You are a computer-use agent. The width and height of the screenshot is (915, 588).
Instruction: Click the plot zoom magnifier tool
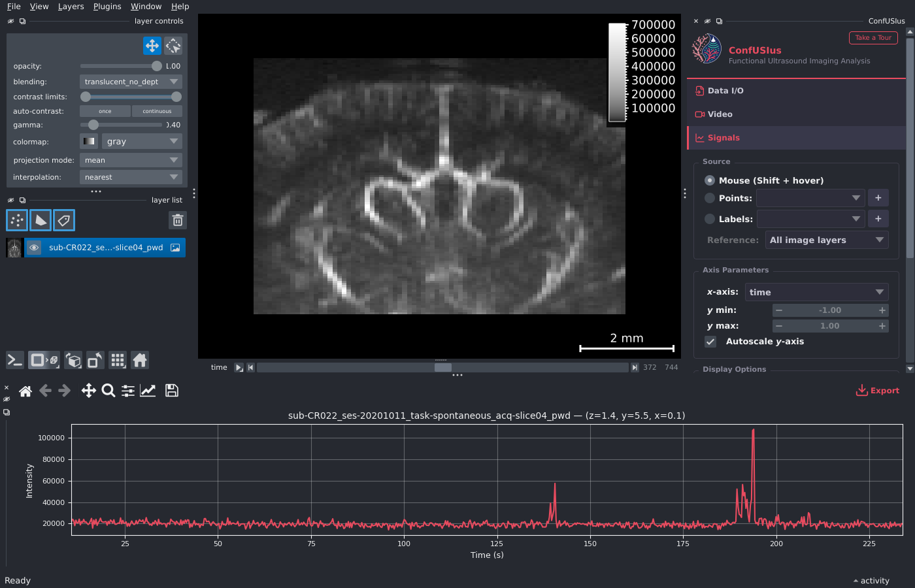point(108,391)
